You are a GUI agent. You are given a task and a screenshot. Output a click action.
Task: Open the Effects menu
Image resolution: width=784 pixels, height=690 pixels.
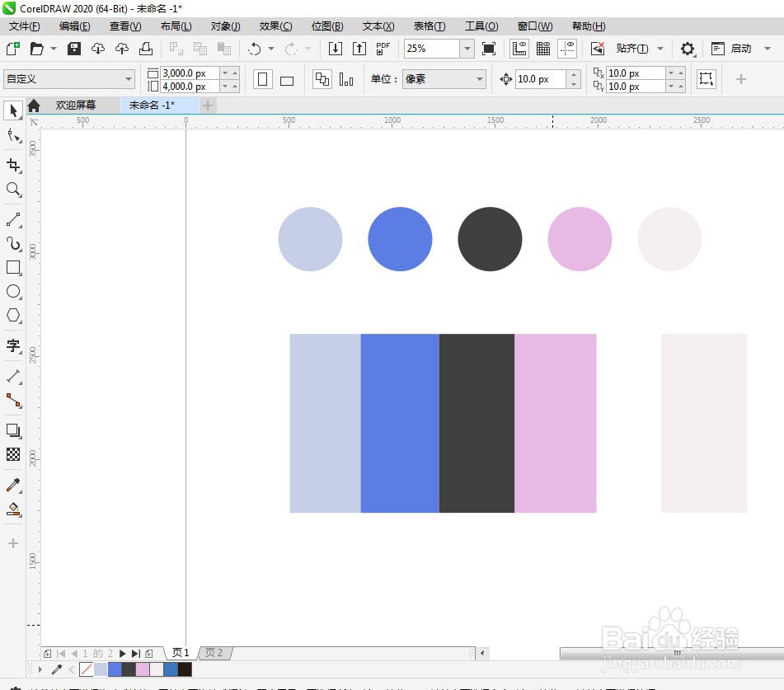click(x=275, y=26)
